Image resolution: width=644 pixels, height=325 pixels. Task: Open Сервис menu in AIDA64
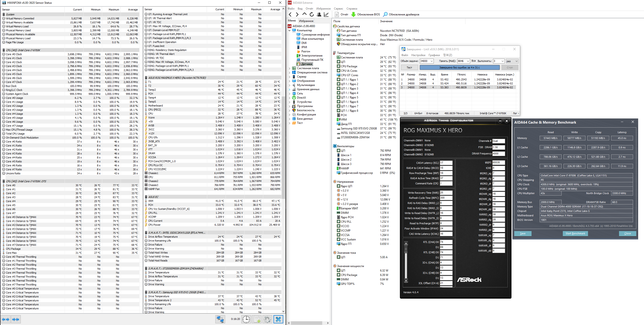[x=339, y=8]
